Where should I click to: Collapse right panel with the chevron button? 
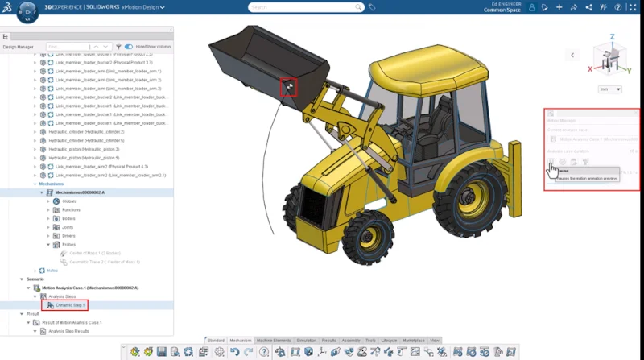coord(572,55)
